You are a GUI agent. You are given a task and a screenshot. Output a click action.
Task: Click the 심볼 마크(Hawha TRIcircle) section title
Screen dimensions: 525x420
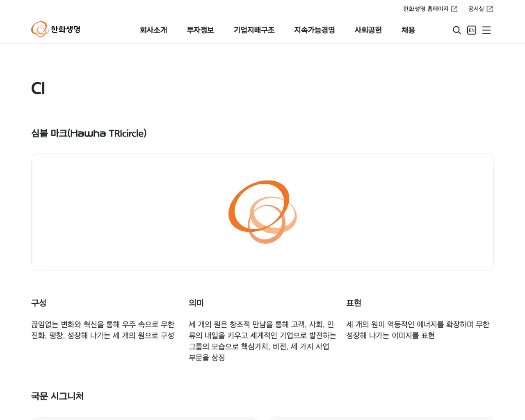(x=89, y=133)
